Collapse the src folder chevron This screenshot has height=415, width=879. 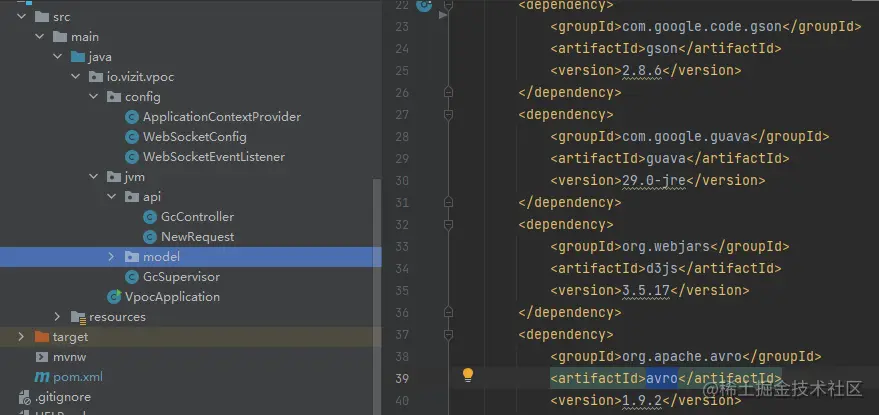pos(22,17)
